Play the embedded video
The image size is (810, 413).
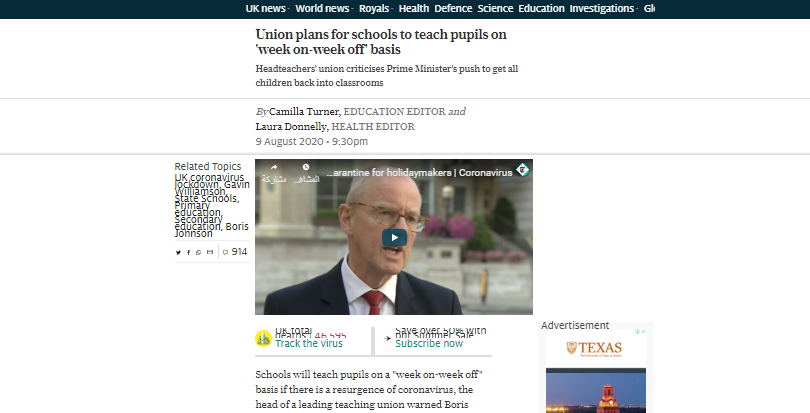394,237
